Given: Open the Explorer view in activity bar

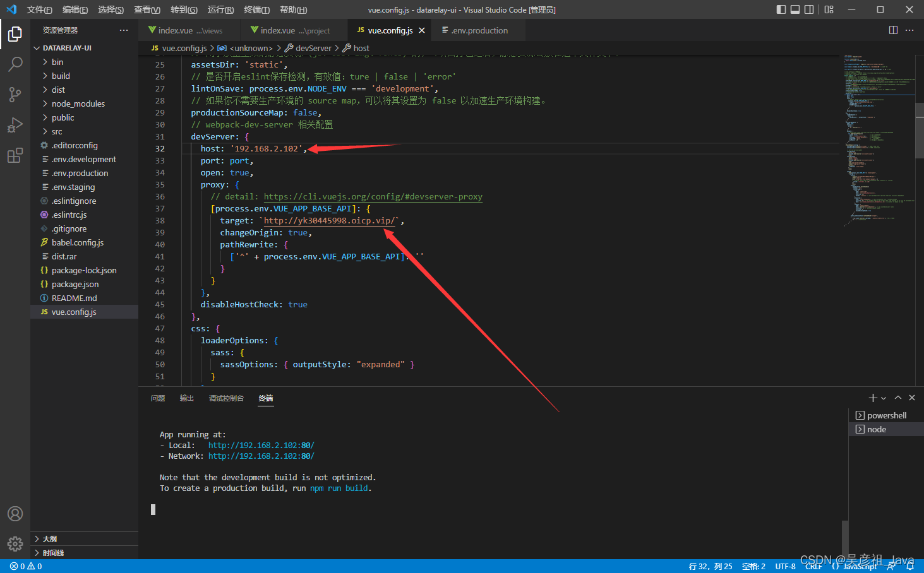Looking at the screenshot, I should (x=15, y=34).
